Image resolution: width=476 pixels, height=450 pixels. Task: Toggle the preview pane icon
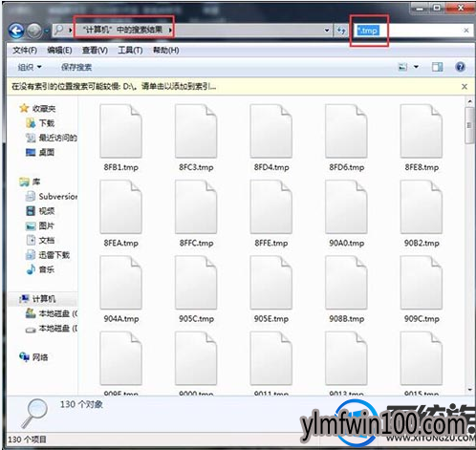tap(437, 67)
